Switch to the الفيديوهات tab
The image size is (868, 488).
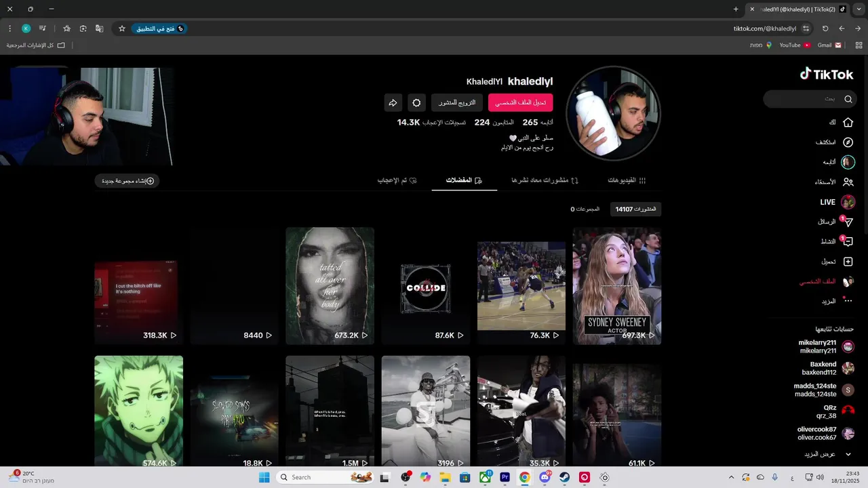[627, 180]
